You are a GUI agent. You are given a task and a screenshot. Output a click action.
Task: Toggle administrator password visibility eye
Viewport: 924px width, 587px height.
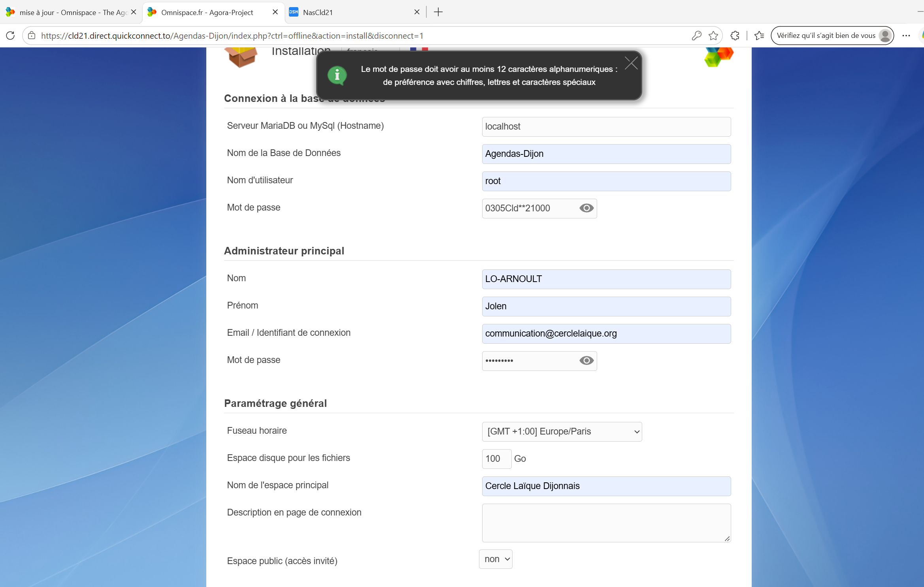tap(586, 361)
